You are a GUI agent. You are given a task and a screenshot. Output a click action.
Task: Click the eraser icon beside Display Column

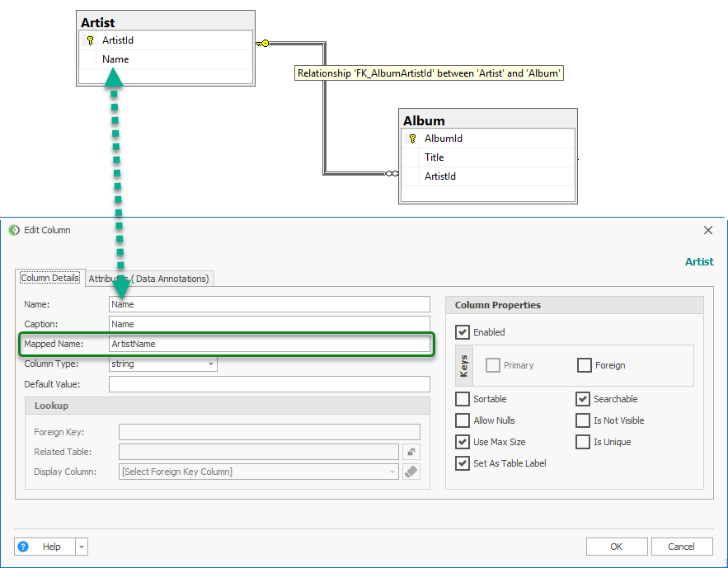pyautogui.click(x=411, y=472)
